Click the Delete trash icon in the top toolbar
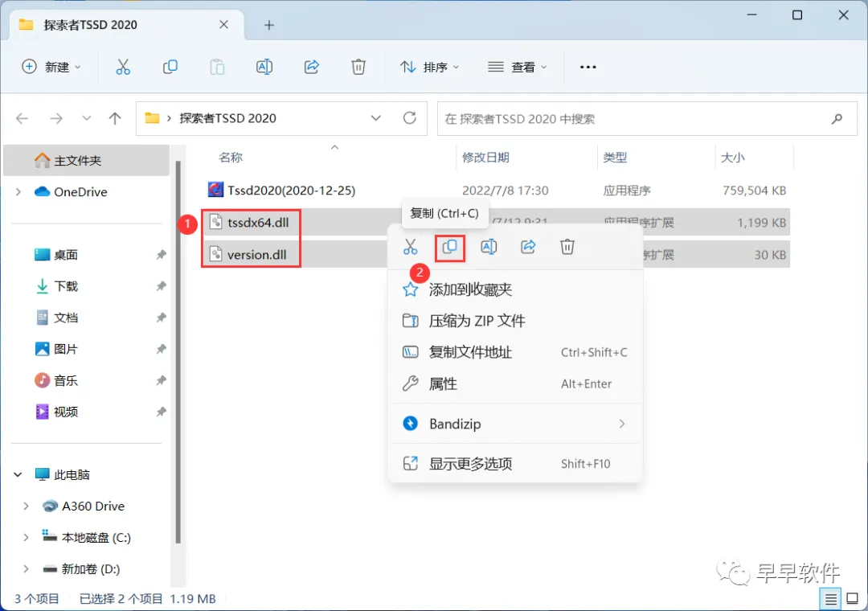868x611 pixels. tap(358, 67)
